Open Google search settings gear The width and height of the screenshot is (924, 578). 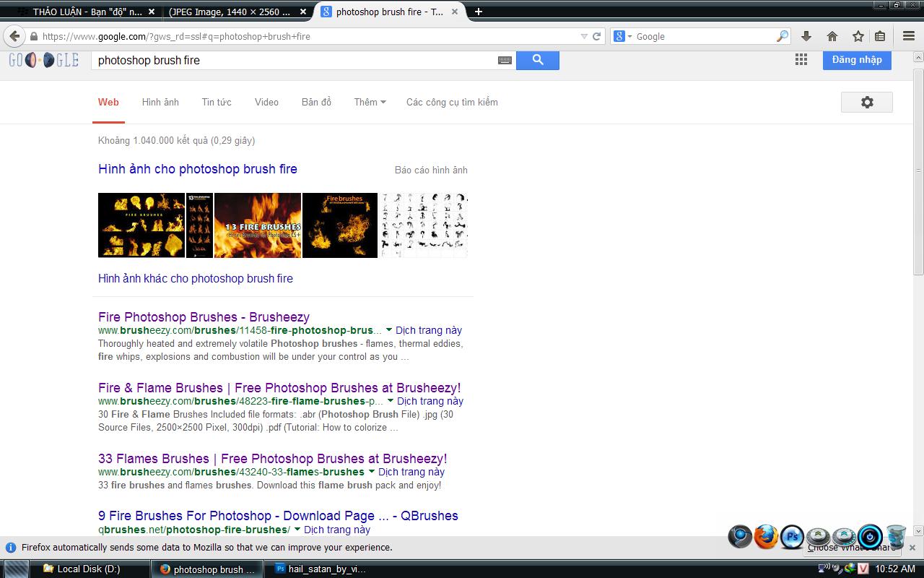(867, 103)
